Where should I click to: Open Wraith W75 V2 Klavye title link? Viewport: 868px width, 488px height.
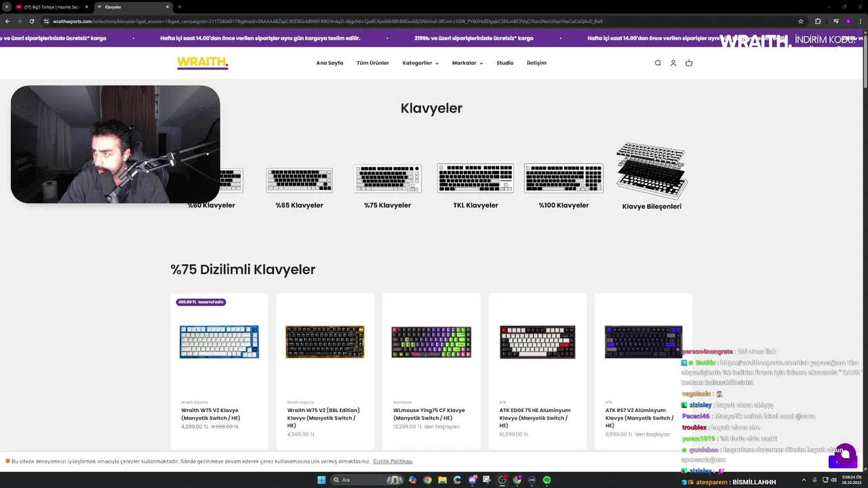tap(211, 414)
